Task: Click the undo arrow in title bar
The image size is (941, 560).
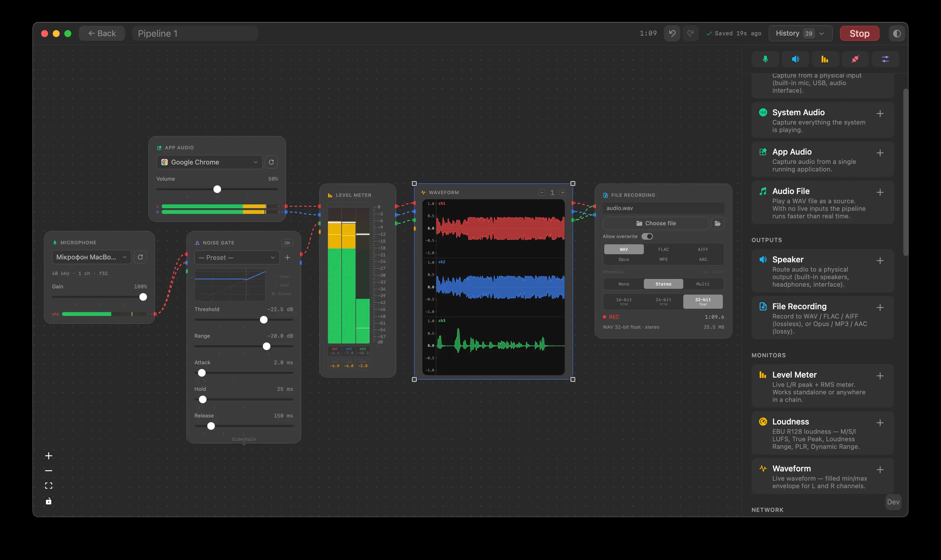Action: click(672, 34)
